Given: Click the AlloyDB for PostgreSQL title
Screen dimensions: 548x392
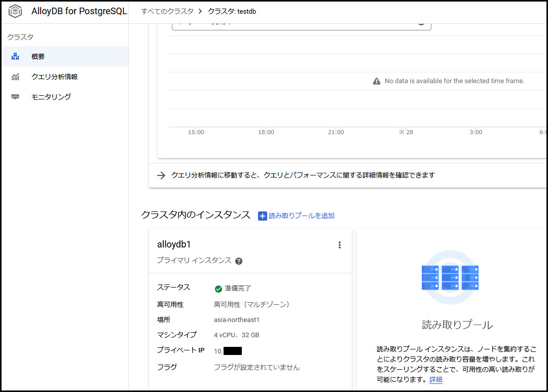Looking at the screenshot, I should (x=79, y=11).
